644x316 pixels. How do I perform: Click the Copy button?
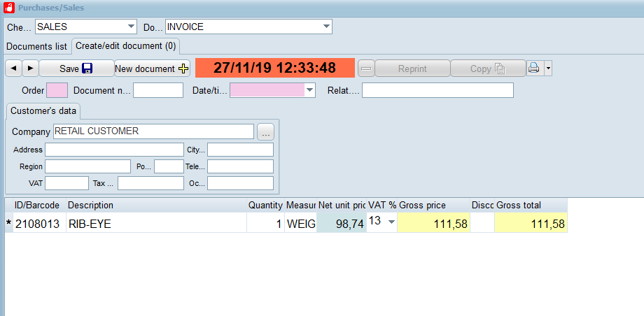(x=488, y=69)
